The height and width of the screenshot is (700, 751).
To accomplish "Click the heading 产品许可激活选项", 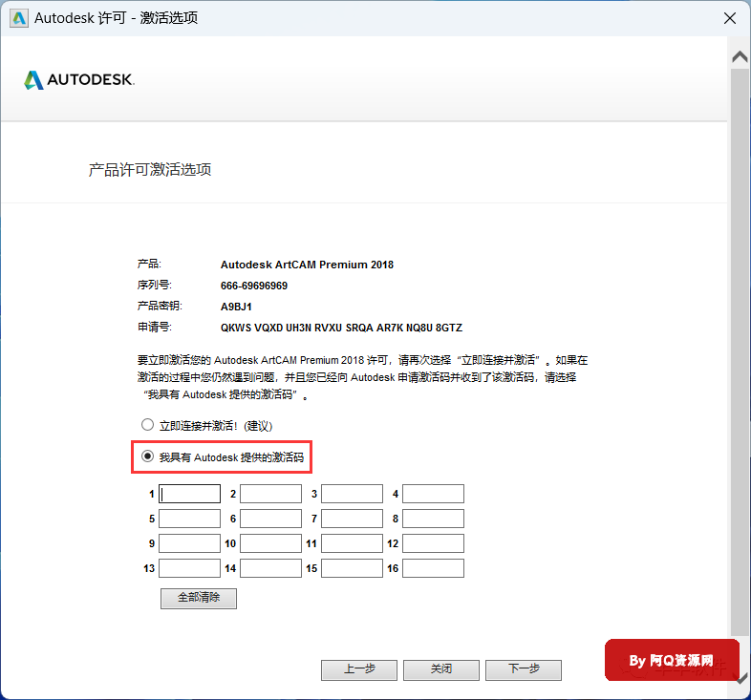I will (150, 169).
